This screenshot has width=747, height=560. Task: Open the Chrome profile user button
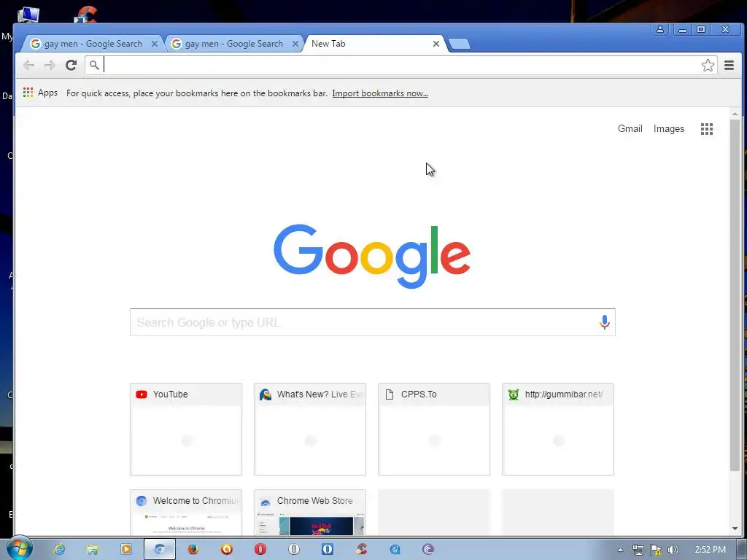(660, 29)
